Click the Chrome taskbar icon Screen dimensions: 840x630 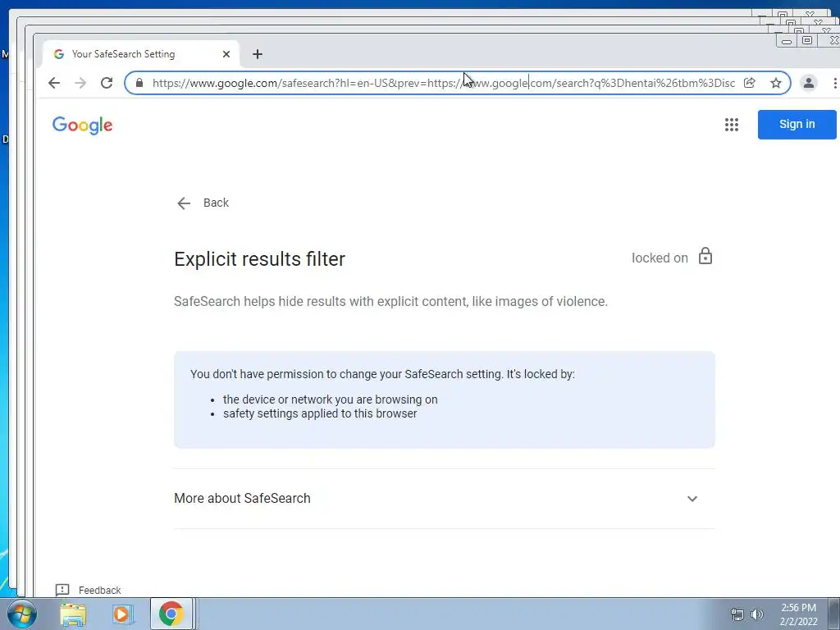coord(171,614)
